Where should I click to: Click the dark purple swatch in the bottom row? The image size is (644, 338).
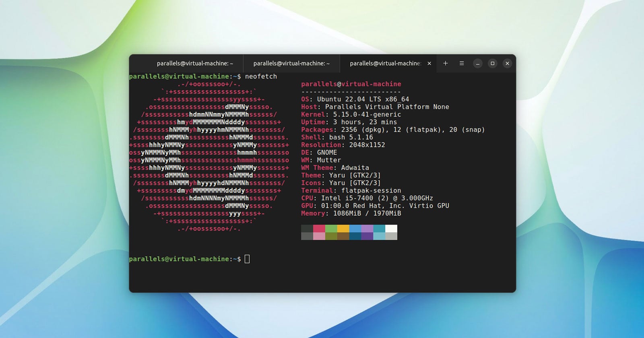pos(367,236)
